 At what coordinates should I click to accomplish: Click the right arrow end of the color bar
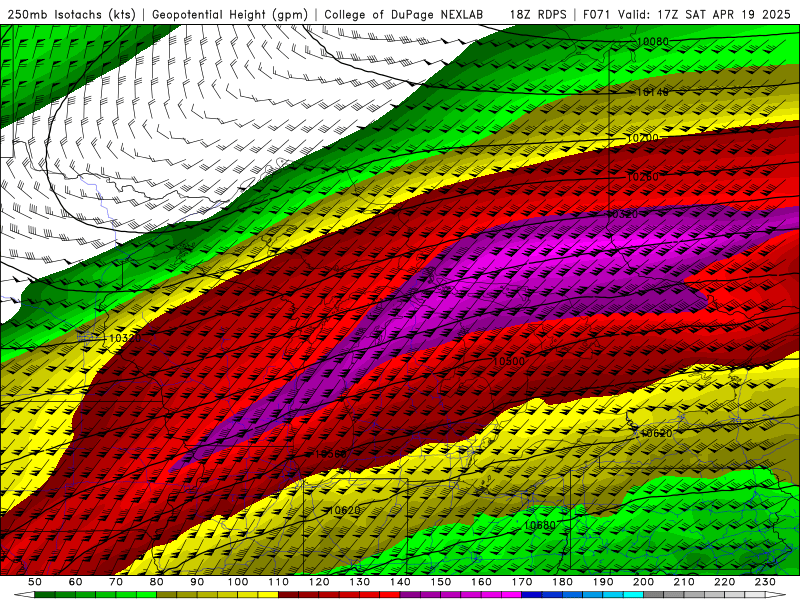[x=776, y=595]
